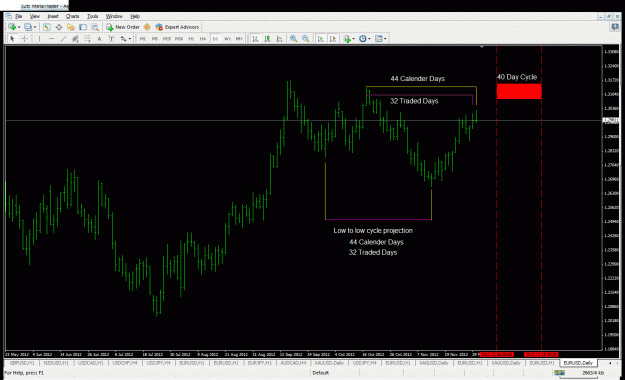Image resolution: width=625 pixels, height=380 pixels.
Task: Zoom out of the chart
Action: (x=306, y=39)
